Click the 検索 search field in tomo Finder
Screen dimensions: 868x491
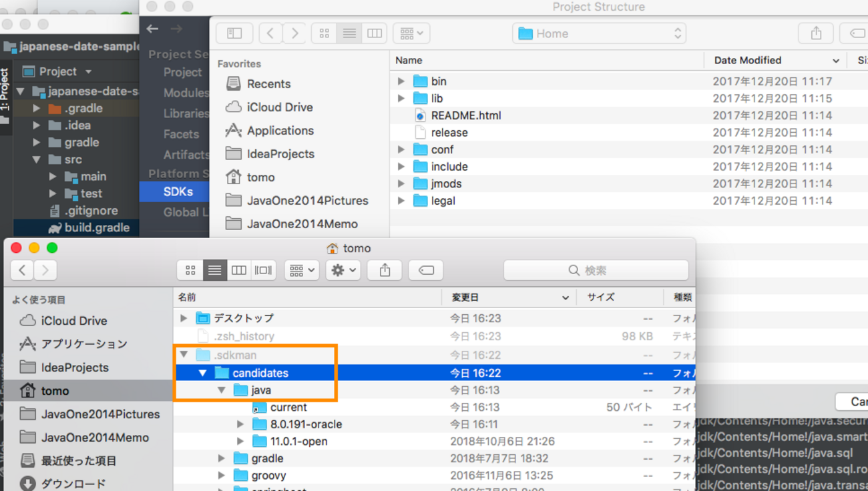[x=596, y=270]
